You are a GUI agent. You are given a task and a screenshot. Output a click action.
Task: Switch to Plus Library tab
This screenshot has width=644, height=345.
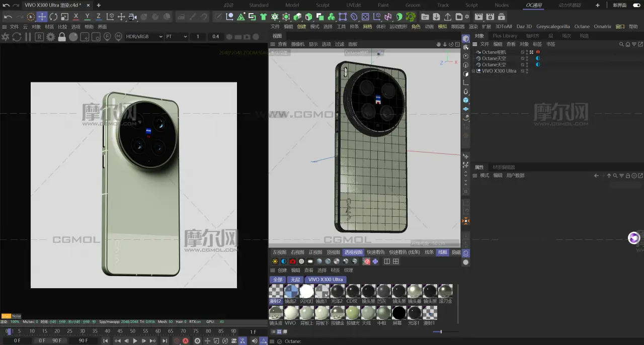tap(505, 36)
